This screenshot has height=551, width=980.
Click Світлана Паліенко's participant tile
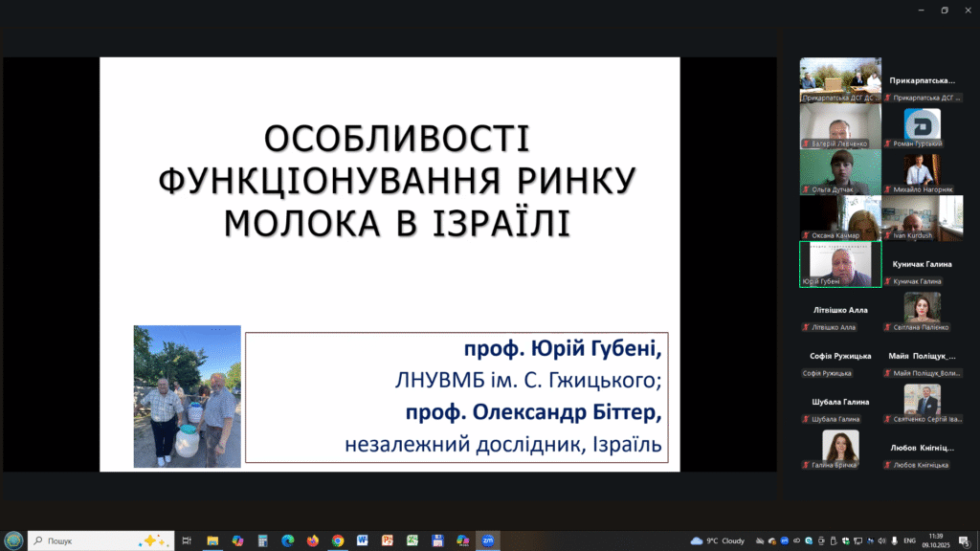[x=923, y=311]
